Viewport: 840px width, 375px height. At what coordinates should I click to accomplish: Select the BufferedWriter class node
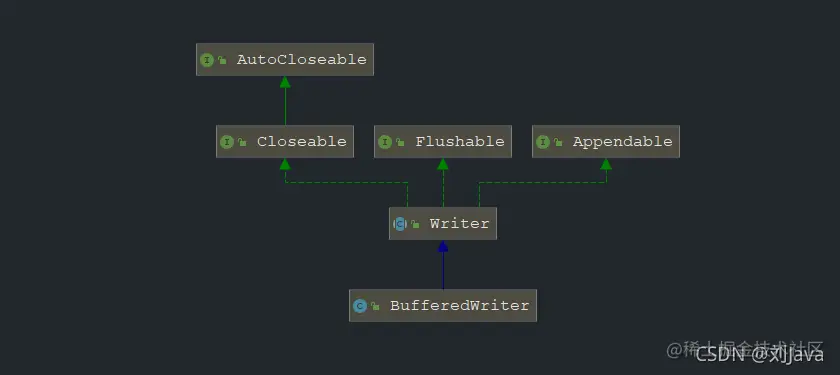coord(442,305)
